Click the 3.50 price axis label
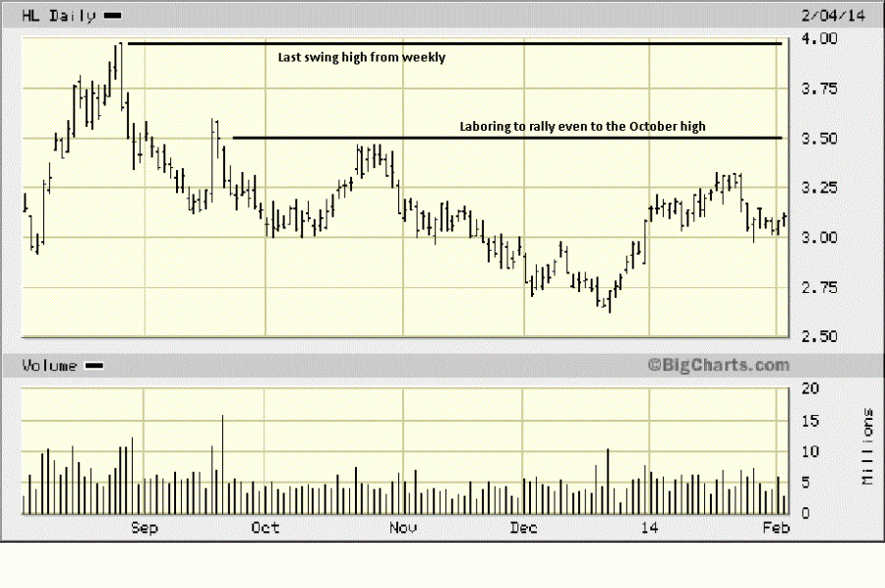This screenshot has height=588, width=885. (819, 139)
